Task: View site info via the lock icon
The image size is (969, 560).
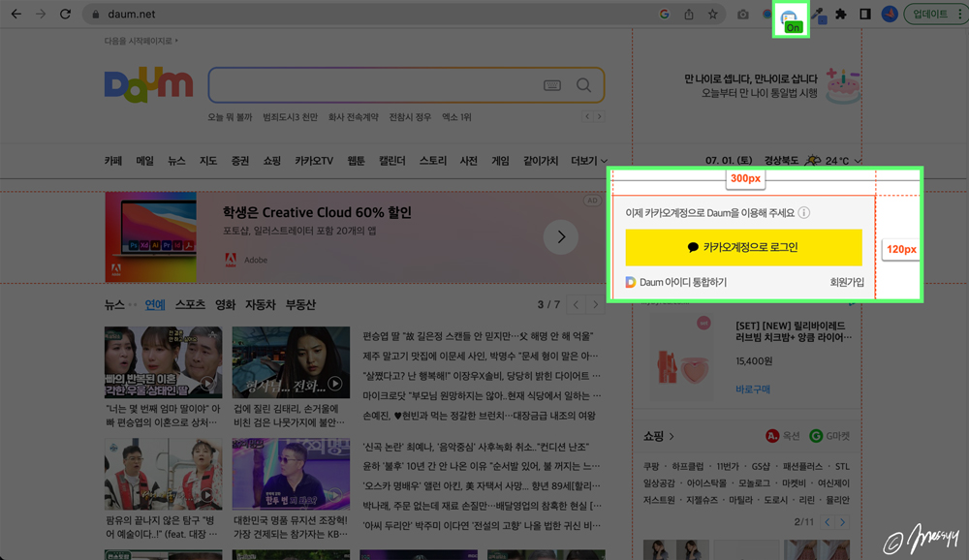Action: (96, 14)
